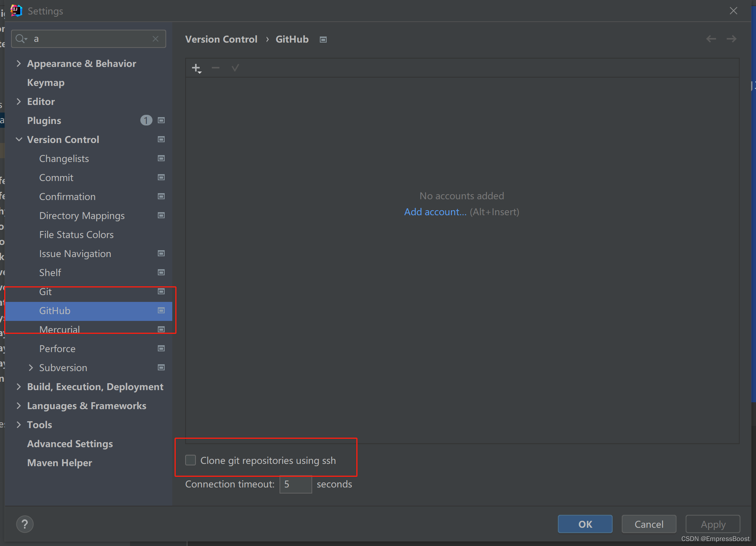Click the inline settings icon next to Git
The width and height of the screenshot is (756, 546).
tap(161, 292)
